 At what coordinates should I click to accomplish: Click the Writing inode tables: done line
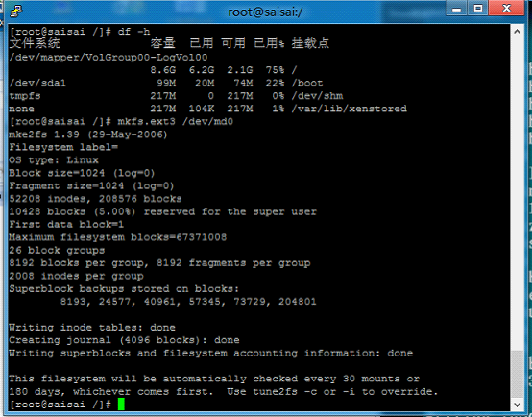[92, 328]
